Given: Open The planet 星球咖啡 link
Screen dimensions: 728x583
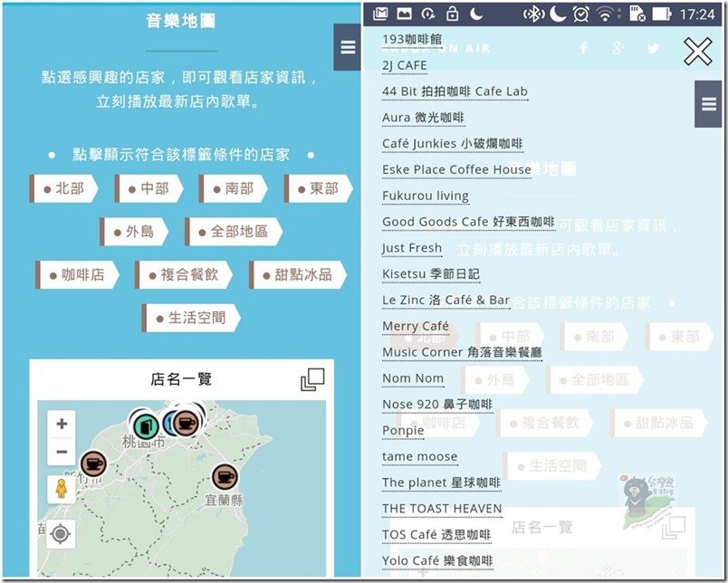Looking at the screenshot, I should pyautogui.click(x=441, y=483).
